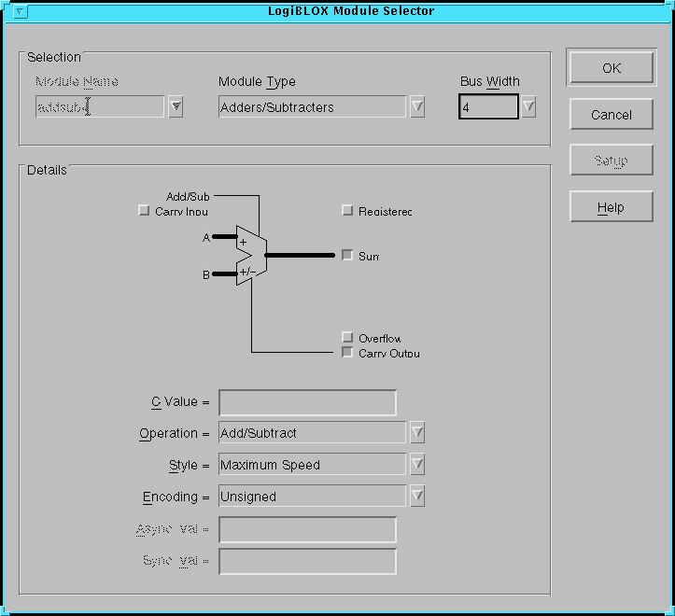Toggle the Registered checkbox
This screenshot has height=616, width=675.
pyautogui.click(x=347, y=211)
